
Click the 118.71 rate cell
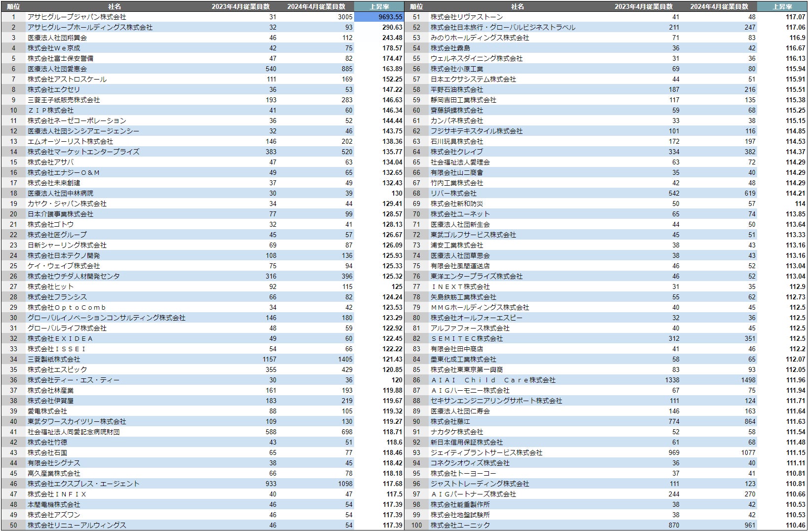click(x=392, y=432)
